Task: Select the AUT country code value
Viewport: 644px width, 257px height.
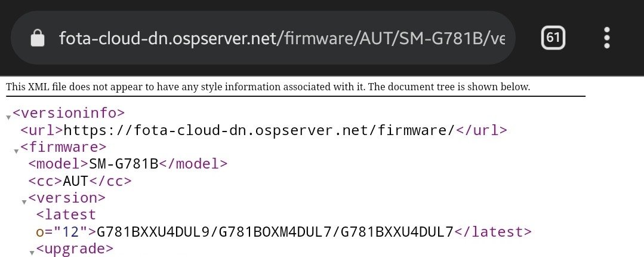Action: 76,181
